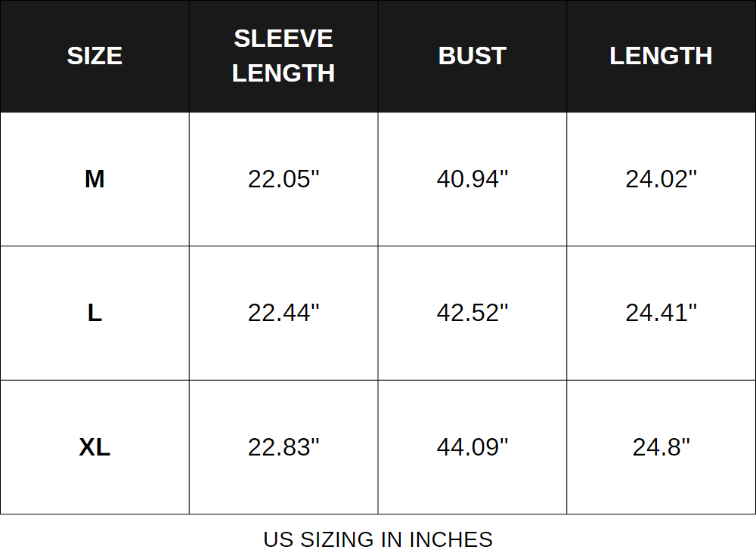The image size is (756, 559).
Task: Select the L size row label
Action: tap(94, 313)
